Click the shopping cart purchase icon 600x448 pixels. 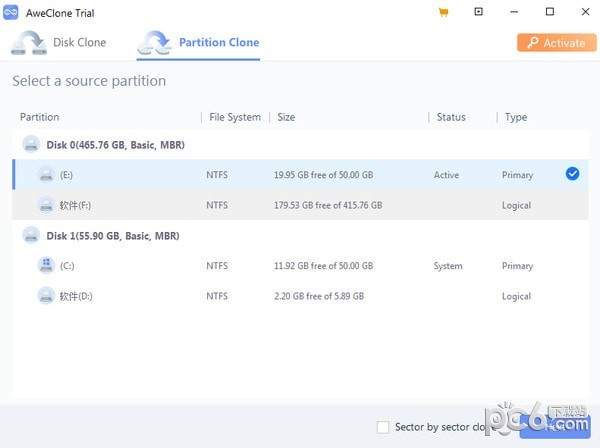point(443,12)
